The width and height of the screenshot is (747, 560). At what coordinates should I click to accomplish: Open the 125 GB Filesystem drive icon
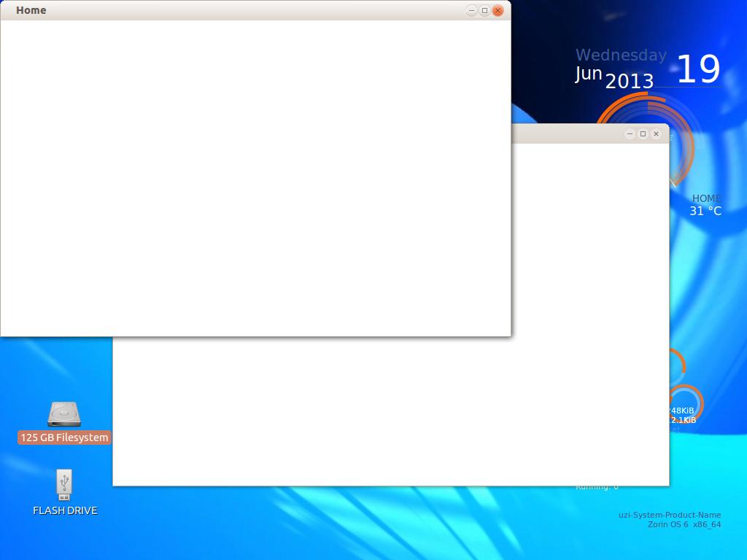[x=64, y=414]
